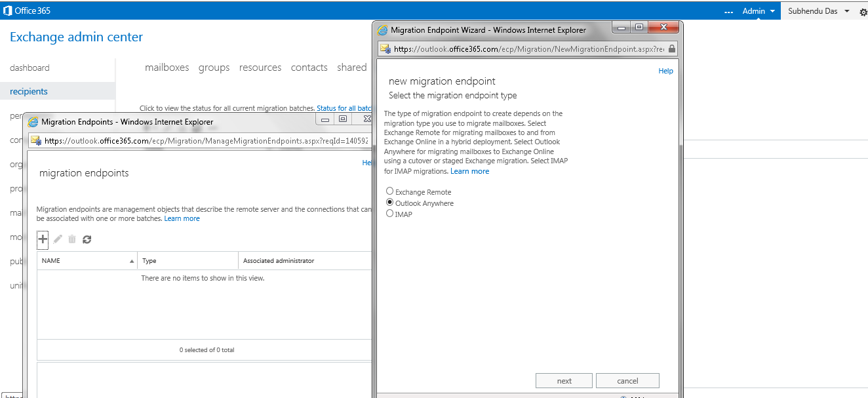The image size is (868, 398).
Task: Click 'There are no items to show' text
Action: point(203,279)
